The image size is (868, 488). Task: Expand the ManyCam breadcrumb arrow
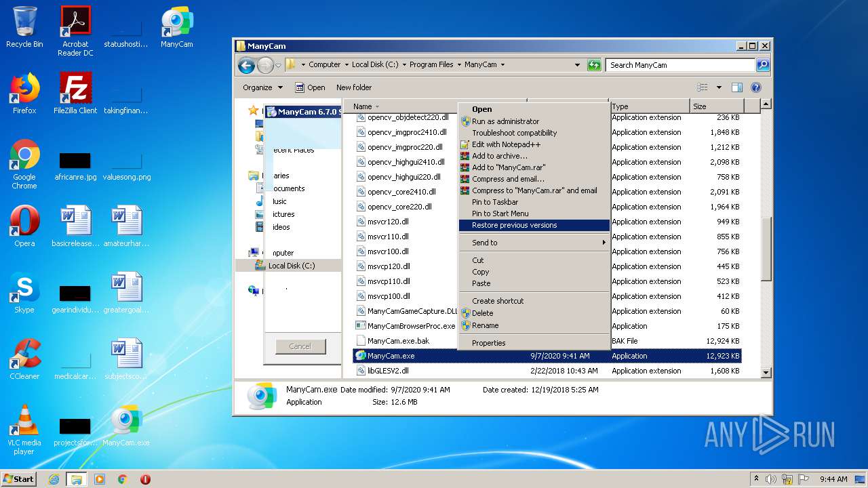click(502, 65)
